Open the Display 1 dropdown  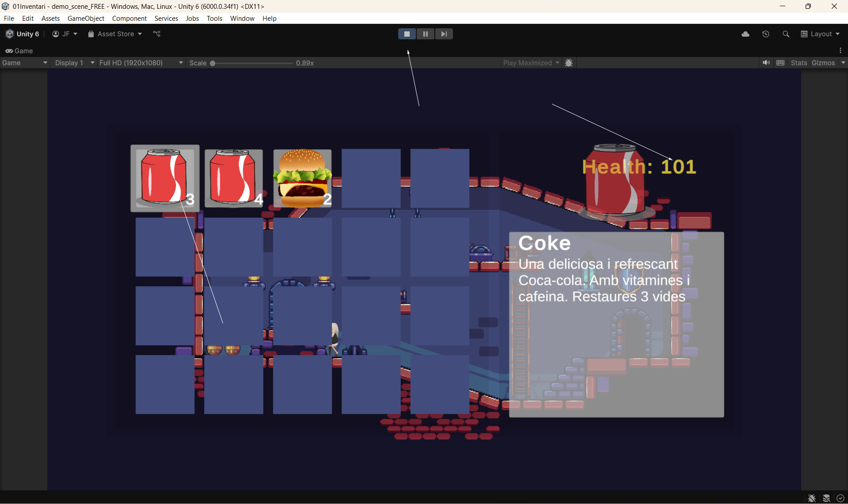(x=74, y=63)
